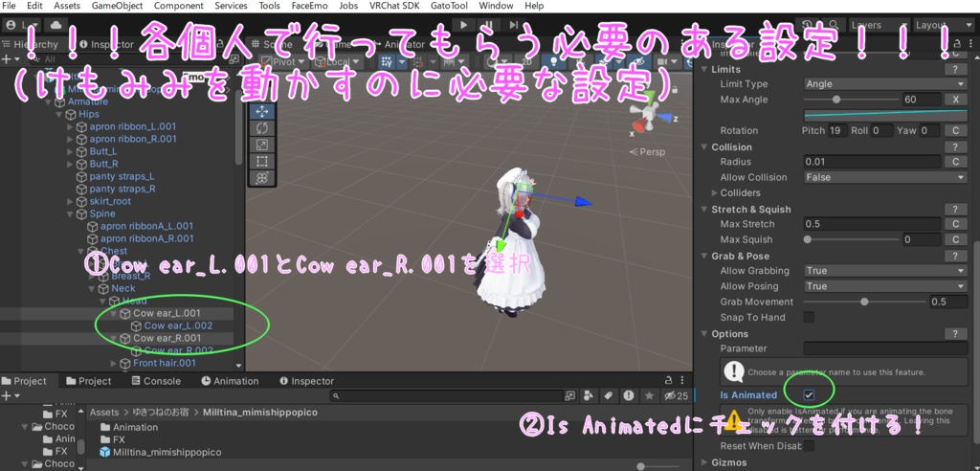
Task: Open the GatoTool menu
Action: [x=450, y=6]
